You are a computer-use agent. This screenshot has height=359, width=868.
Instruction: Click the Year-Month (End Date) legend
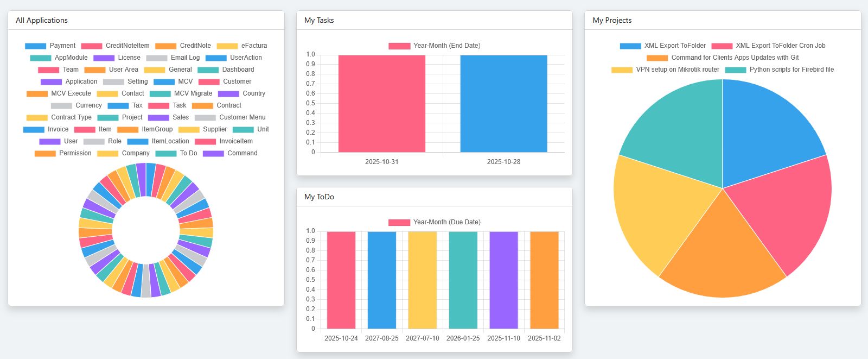[434, 46]
